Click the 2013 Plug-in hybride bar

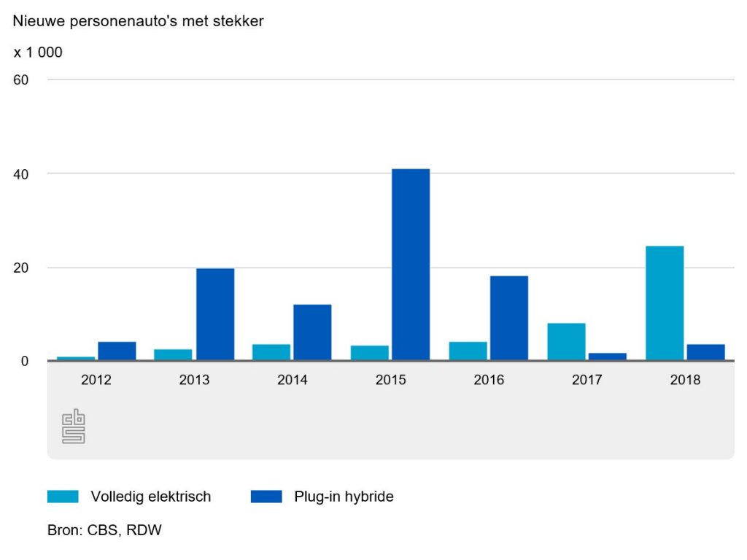215,314
